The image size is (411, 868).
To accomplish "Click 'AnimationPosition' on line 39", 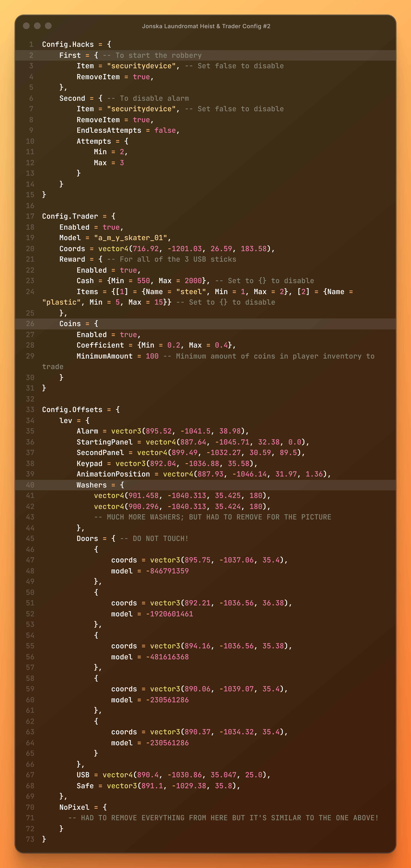I will 113,474.
